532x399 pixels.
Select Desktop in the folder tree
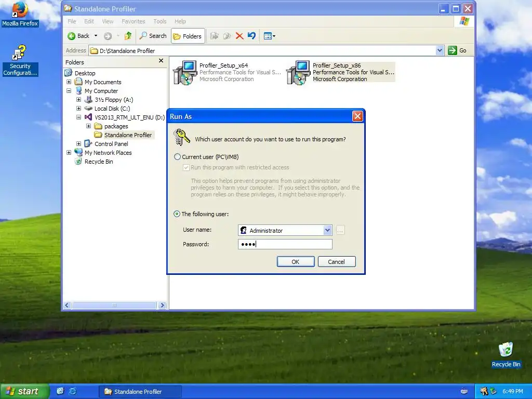[x=85, y=73]
